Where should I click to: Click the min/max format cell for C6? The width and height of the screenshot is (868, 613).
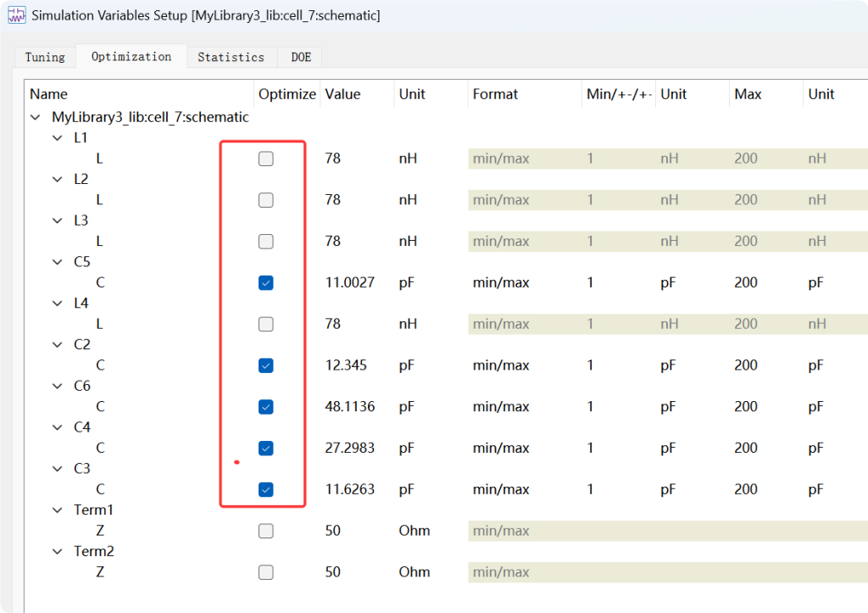click(x=501, y=407)
